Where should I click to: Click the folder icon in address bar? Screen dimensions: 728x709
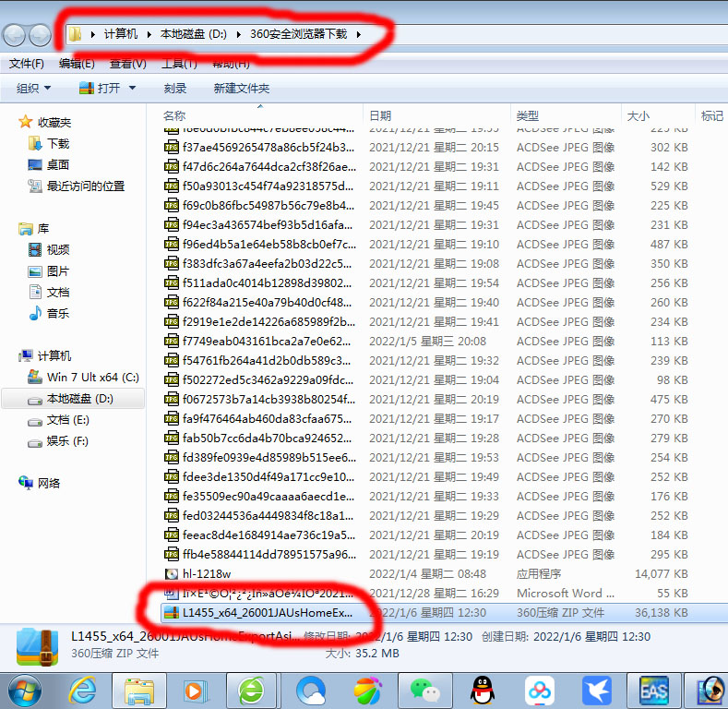point(76,34)
